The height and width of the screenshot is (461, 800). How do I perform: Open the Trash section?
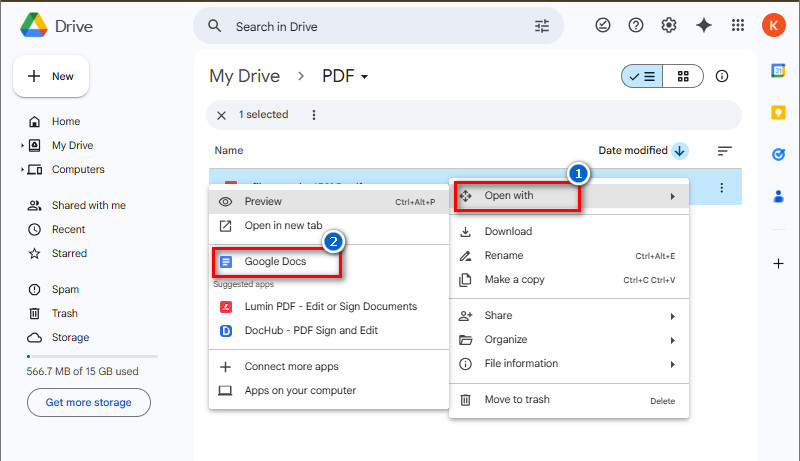click(x=65, y=313)
